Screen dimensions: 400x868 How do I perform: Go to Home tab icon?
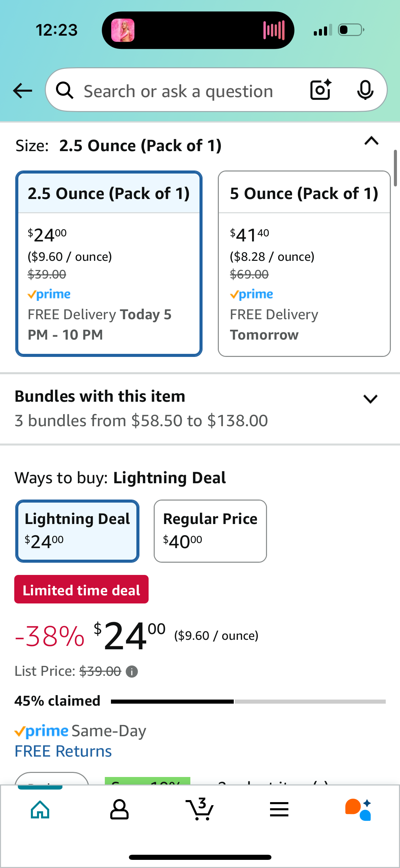pos(40,810)
